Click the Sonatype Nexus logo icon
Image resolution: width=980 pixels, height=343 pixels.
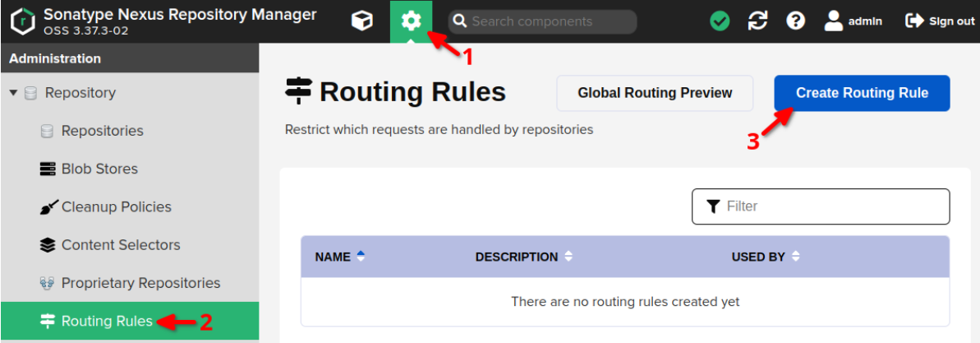pos(22,22)
